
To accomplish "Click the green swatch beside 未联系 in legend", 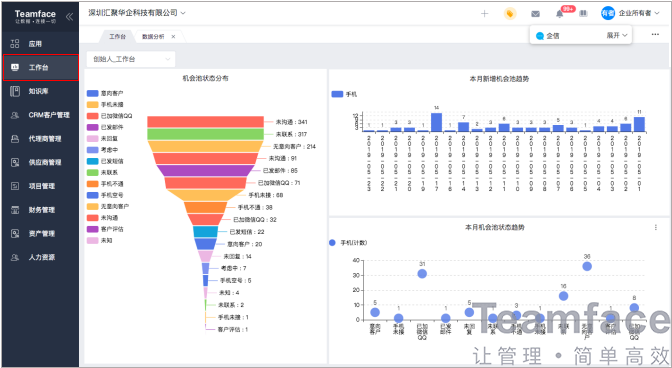I will click(93, 172).
